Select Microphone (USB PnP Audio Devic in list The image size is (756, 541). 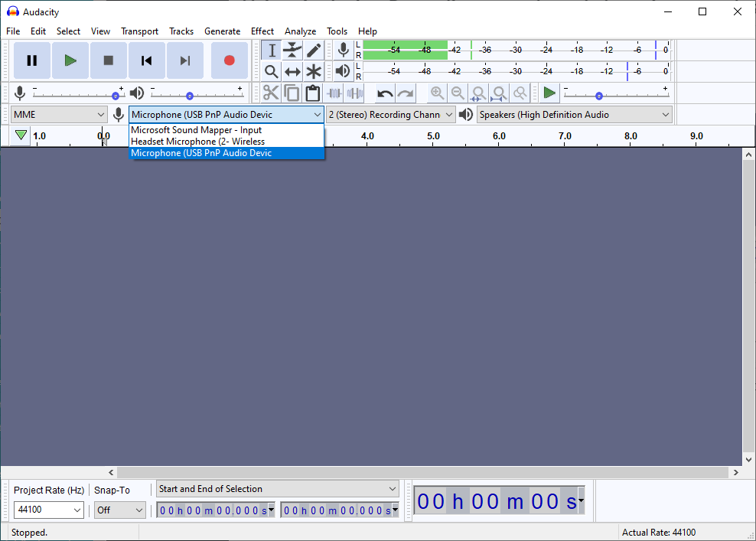pyautogui.click(x=226, y=153)
